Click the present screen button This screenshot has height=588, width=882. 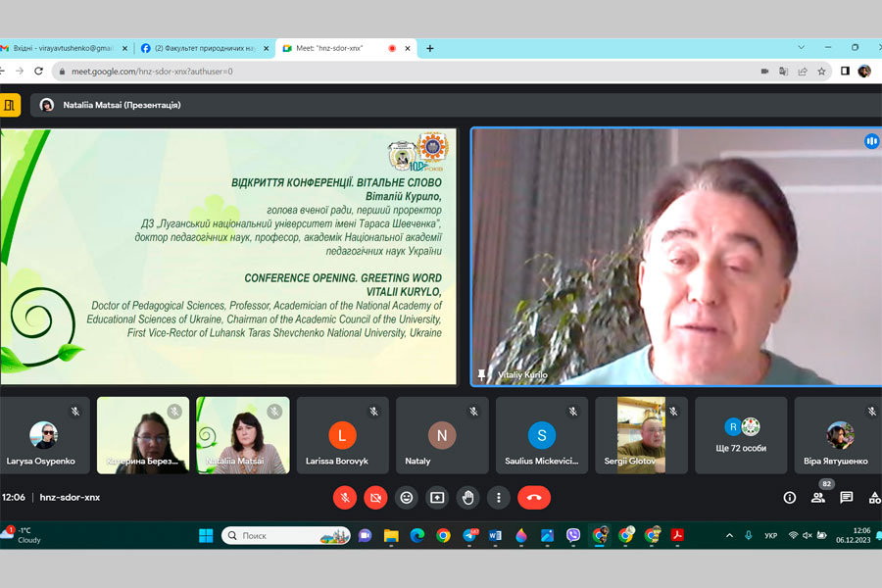tap(437, 498)
